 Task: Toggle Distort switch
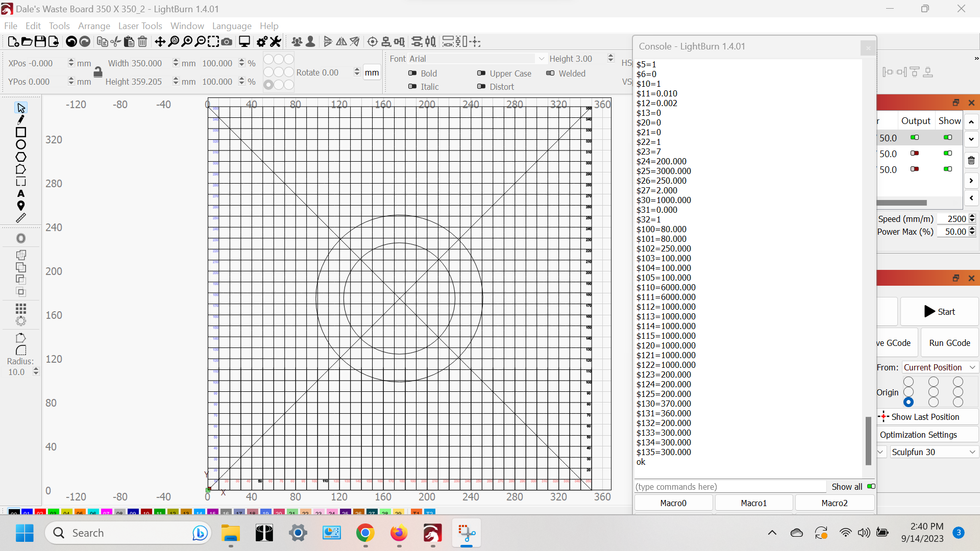click(x=481, y=86)
